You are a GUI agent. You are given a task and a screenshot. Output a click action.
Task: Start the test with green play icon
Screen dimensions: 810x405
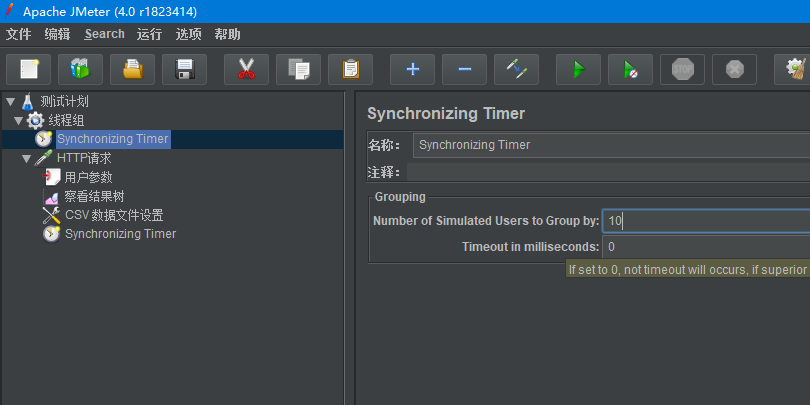pos(579,69)
